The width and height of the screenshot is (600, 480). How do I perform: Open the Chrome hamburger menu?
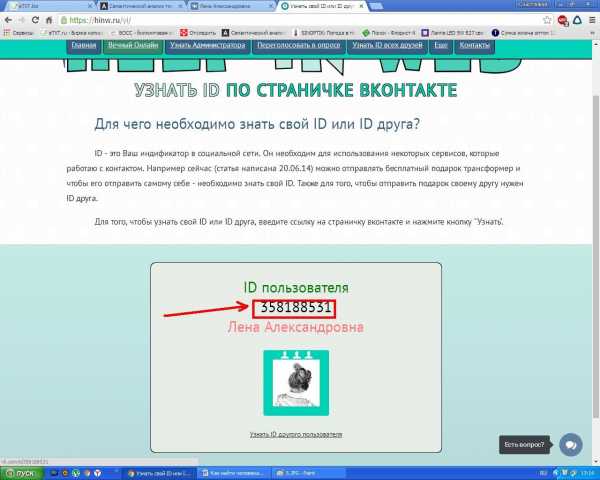click(x=592, y=20)
